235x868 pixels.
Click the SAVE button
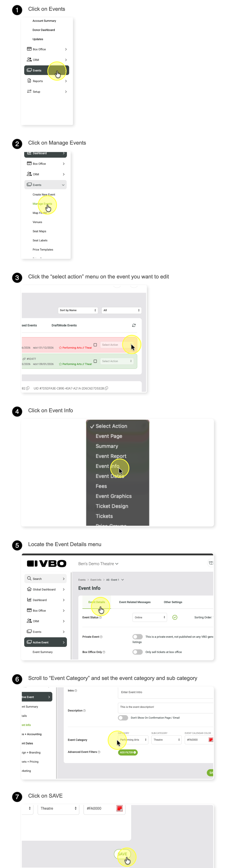(x=122, y=854)
